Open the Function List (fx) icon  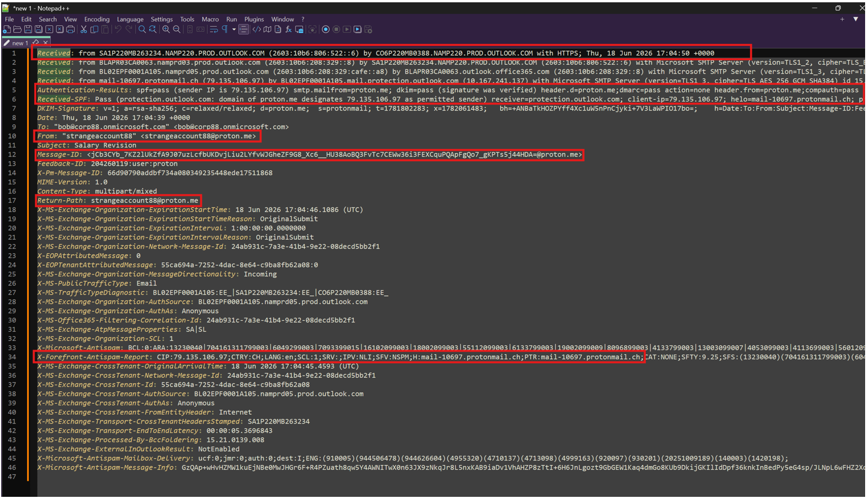click(288, 29)
